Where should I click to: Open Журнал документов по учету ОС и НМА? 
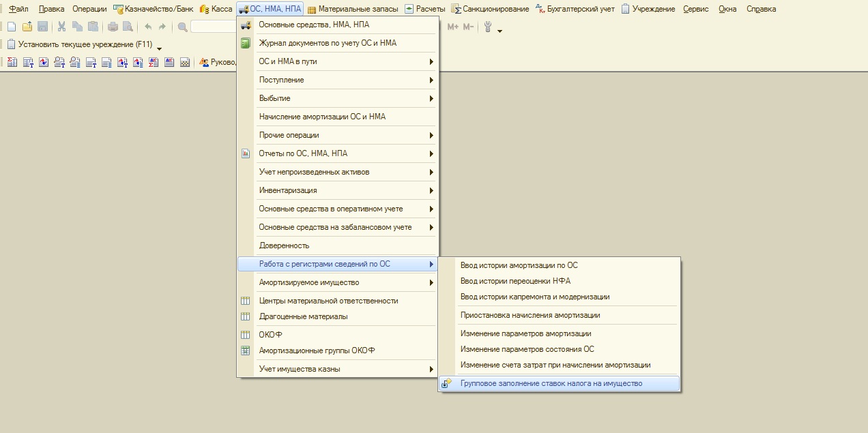[x=328, y=43]
